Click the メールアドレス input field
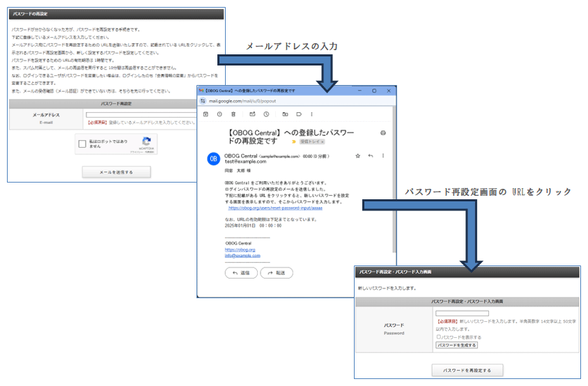 [141, 115]
